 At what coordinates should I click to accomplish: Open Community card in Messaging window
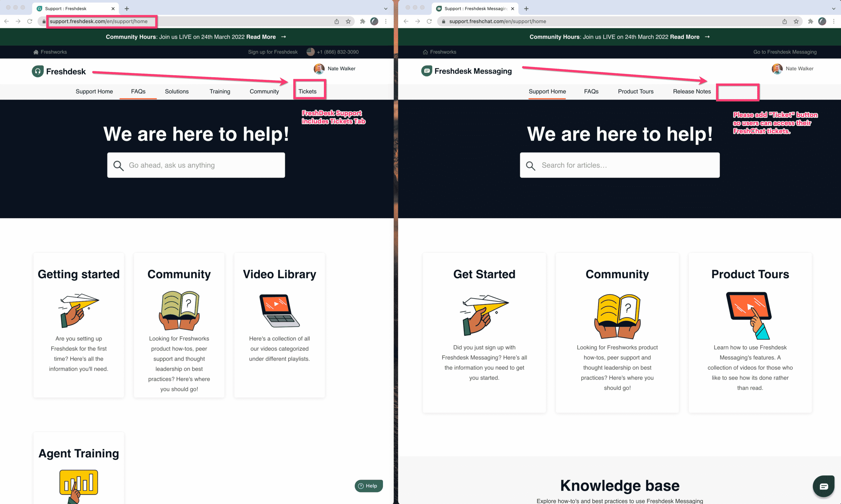pos(617,332)
